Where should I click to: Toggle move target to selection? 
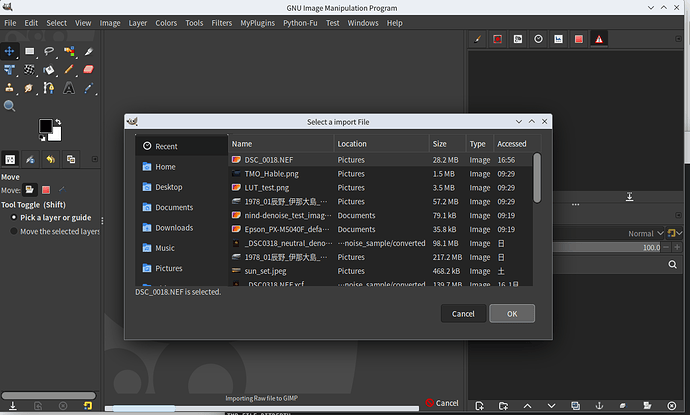(46, 189)
